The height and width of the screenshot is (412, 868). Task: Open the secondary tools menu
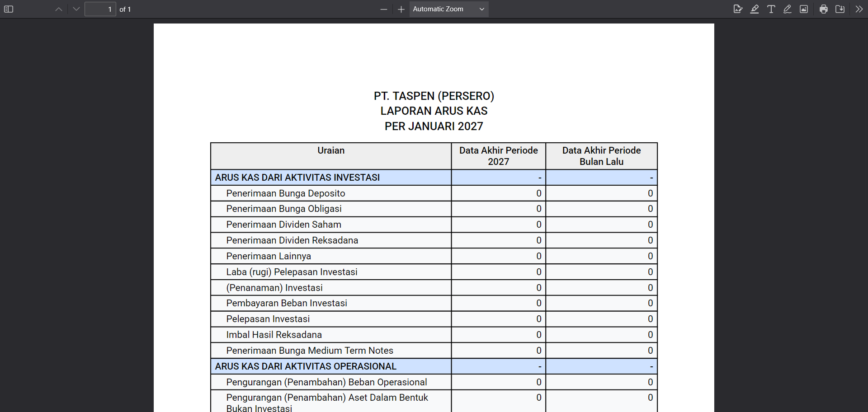click(859, 9)
